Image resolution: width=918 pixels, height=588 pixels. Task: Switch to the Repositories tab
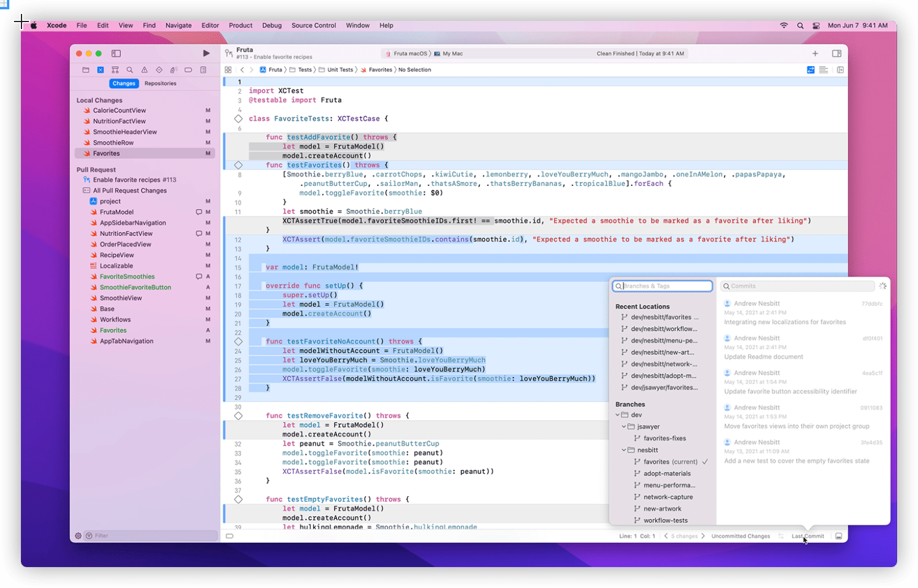pyautogui.click(x=160, y=84)
